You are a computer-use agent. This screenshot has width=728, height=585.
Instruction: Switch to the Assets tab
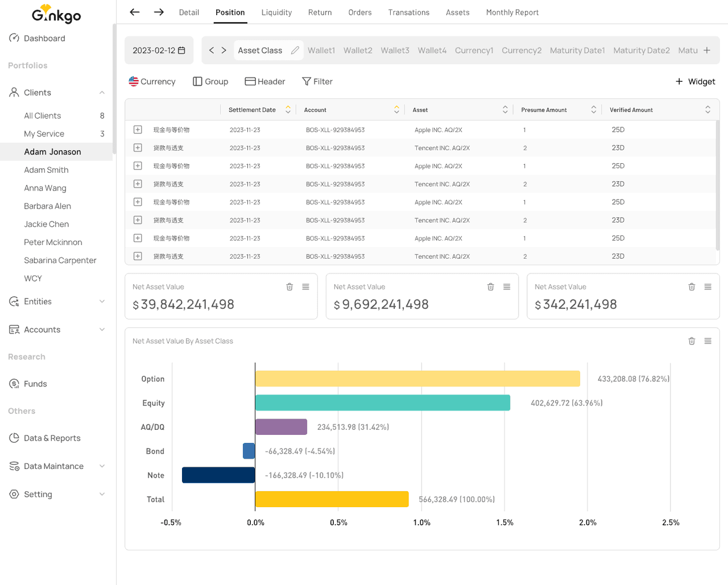pos(458,13)
